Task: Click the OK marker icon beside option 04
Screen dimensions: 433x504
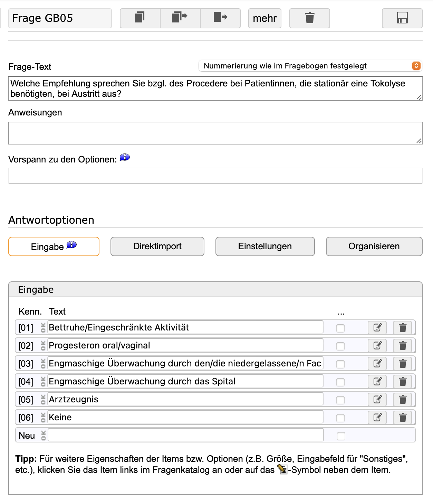Action: point(43,382)
